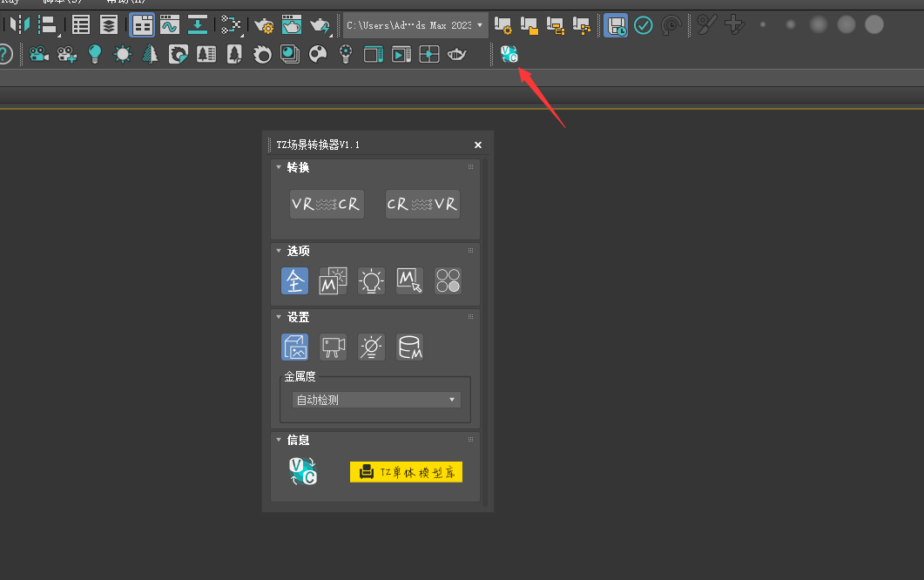Screen dimensions: 924x580
Task: Open the Layer Explorer
Action: pos(109,24)
